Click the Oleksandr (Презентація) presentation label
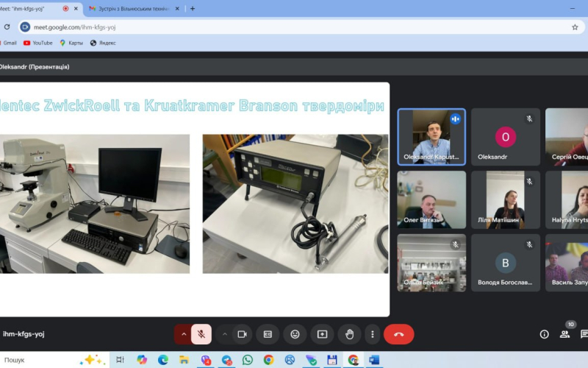The width and height of the screenshot is (588, 368). [34, 67]
